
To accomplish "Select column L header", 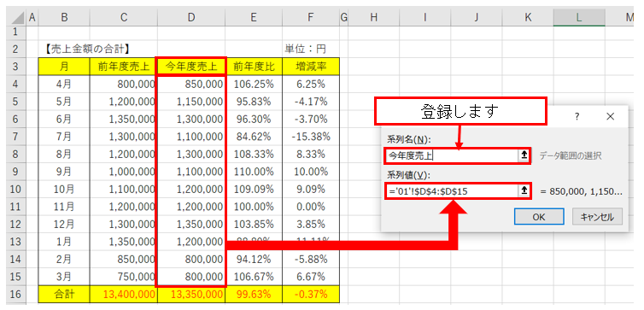I will click(579, 18).
